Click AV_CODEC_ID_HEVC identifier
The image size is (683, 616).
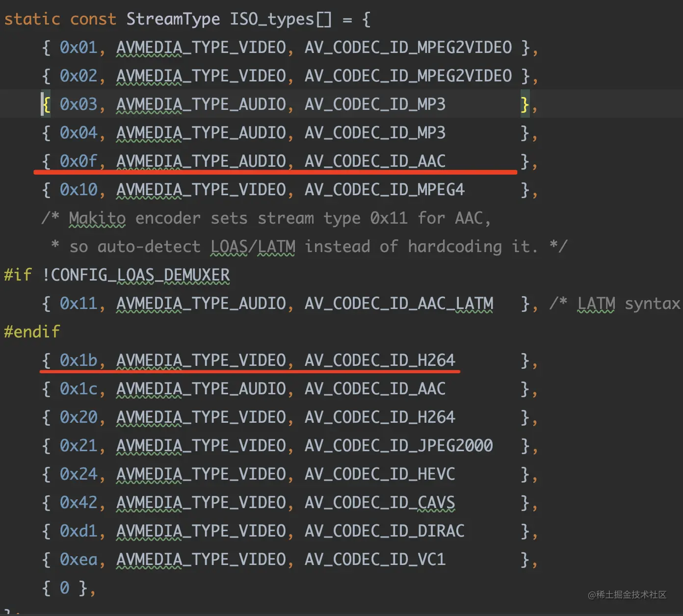(x=380, y=474)
